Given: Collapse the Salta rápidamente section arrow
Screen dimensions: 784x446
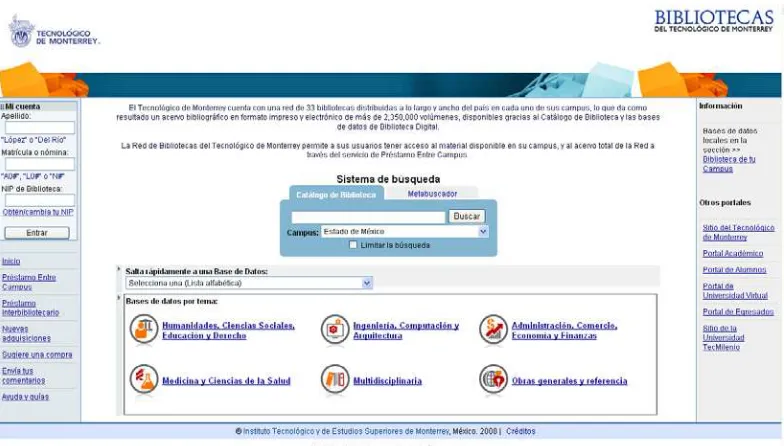Looking at the screenshot, I should (119, 270).
